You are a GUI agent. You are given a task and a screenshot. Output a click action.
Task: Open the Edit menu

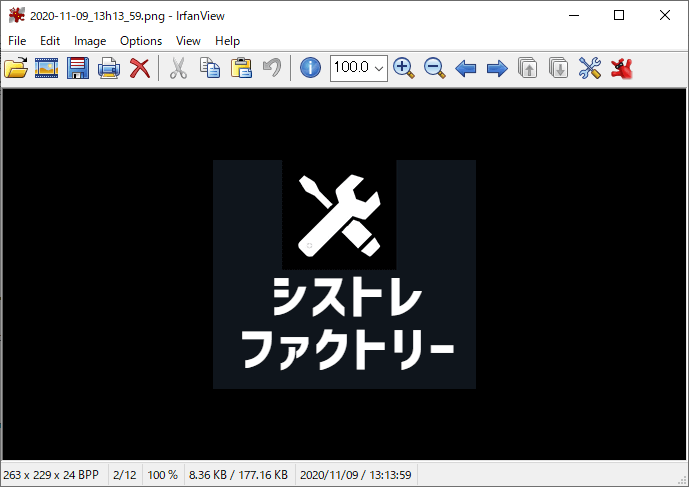50,41
